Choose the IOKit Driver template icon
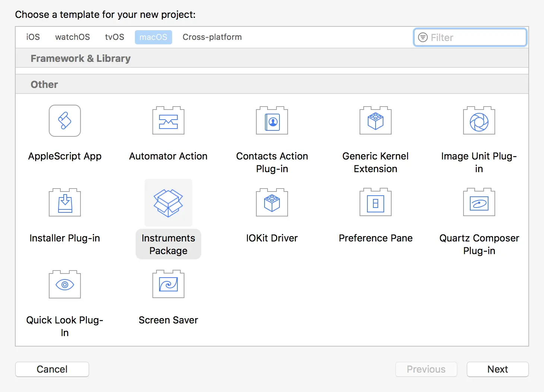The width and height of the screenshot is (544, 392). (272, 203)
